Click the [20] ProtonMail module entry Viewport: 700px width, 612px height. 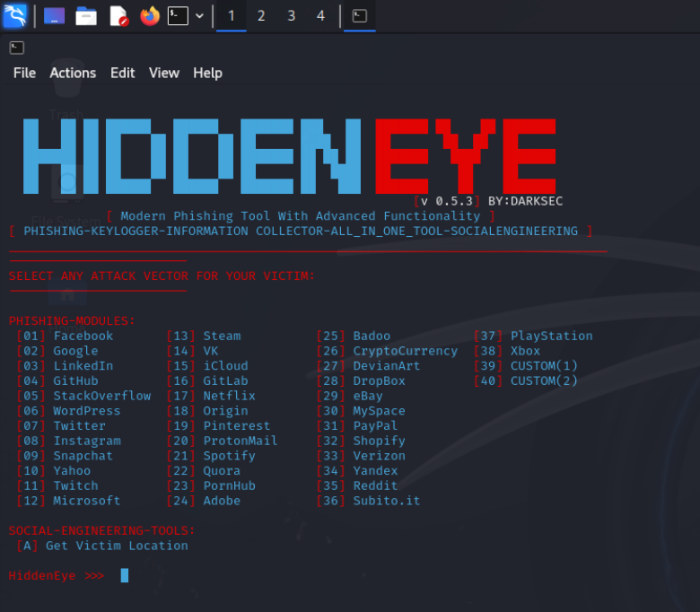pos(223,441)
